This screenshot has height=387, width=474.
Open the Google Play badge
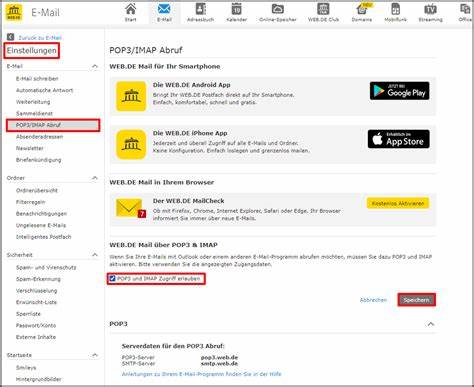coord(399,91)
